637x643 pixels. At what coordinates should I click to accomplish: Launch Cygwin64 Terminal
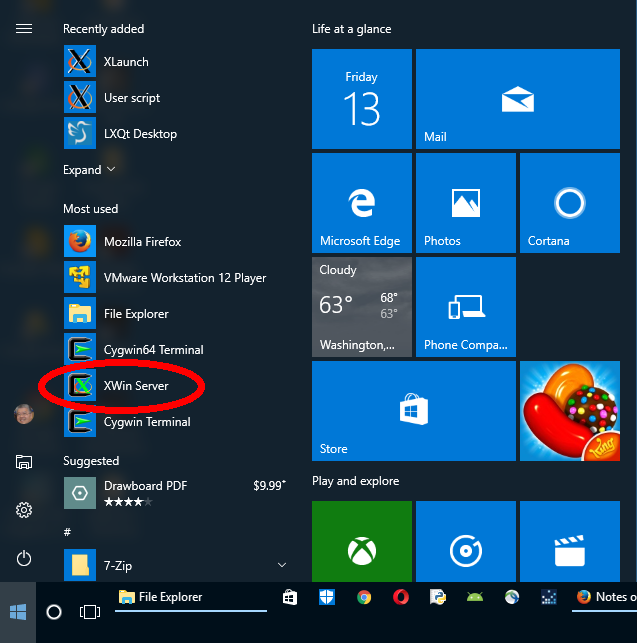pos(176,350)
